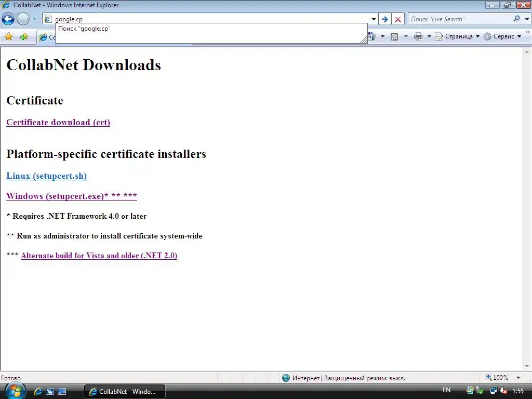Click the tray icon right of EN
Viewport: 532px width, 399px height.
(470, 390)
